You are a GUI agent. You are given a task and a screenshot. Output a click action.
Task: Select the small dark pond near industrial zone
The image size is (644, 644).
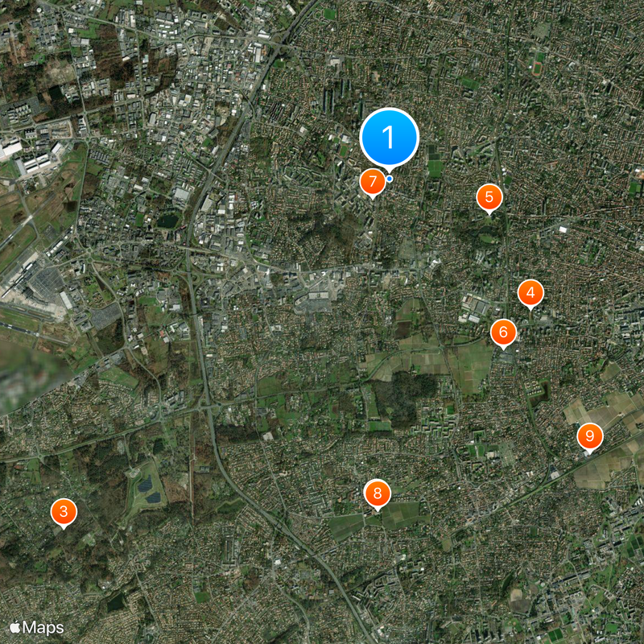pyautogui.click(x=167, y=222)
